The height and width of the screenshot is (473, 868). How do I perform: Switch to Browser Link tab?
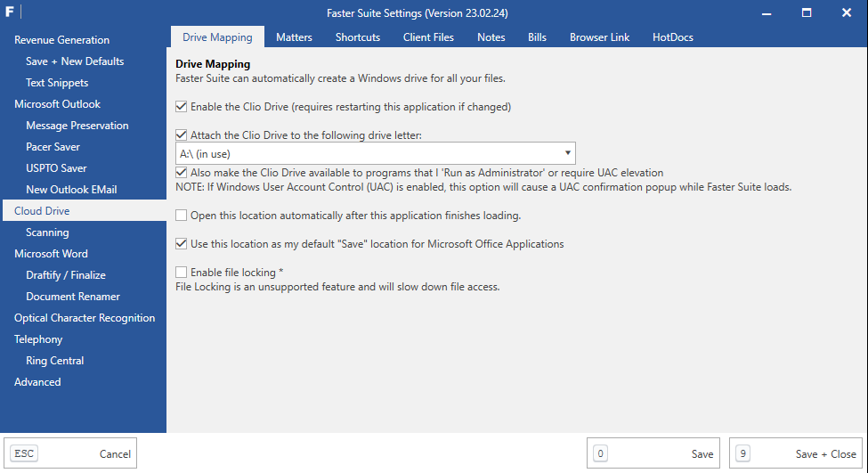click(599, 37)
